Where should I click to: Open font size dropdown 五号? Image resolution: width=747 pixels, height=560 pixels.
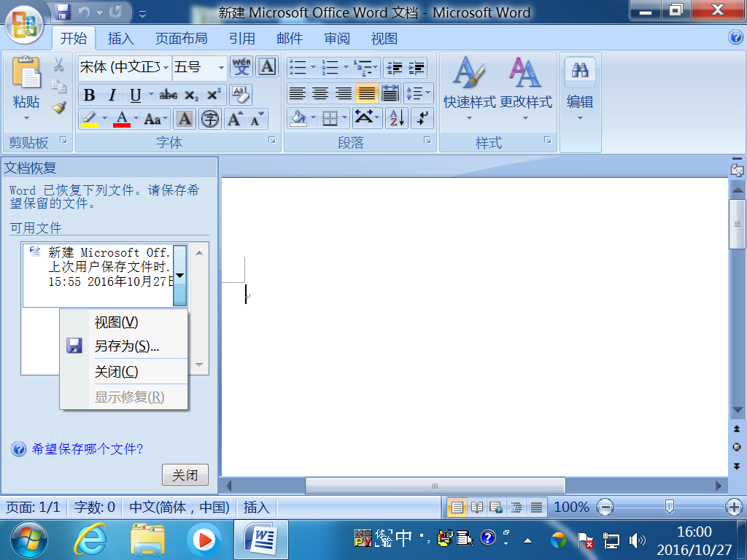221,68
